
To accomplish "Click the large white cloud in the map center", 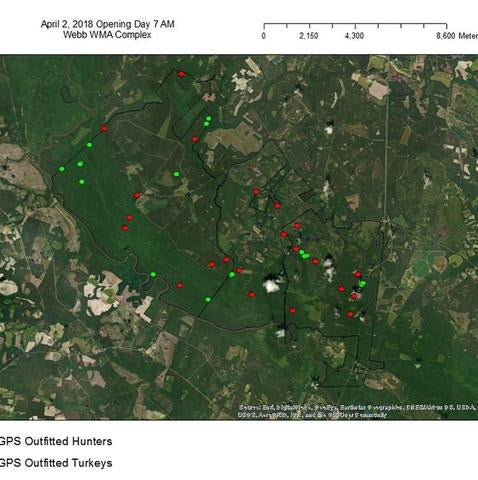I will click(271, 285).
